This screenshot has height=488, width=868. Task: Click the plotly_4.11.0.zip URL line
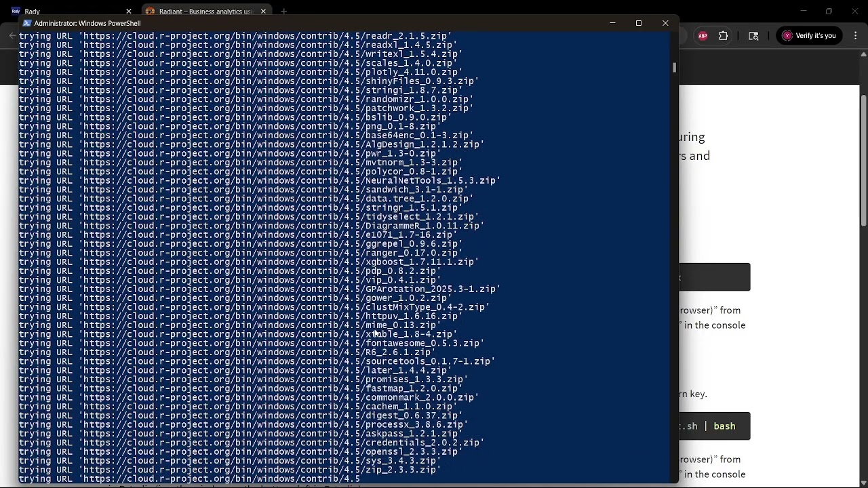click(241, 72)
